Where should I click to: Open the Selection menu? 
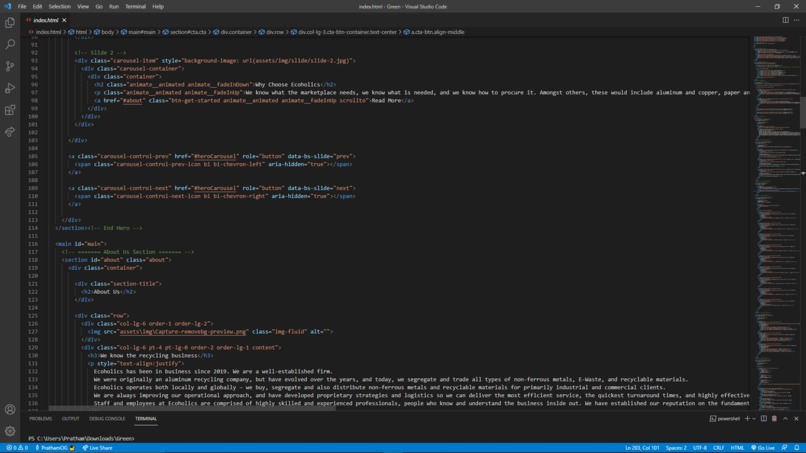60,7
